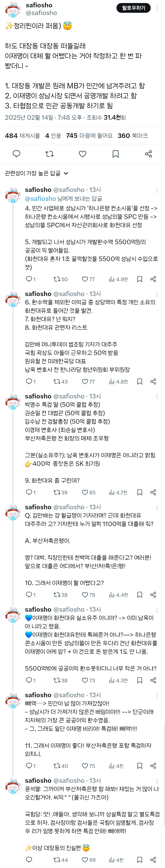Share the reply with 79 likes
This screenshot has width=165, height=868.
153,595
